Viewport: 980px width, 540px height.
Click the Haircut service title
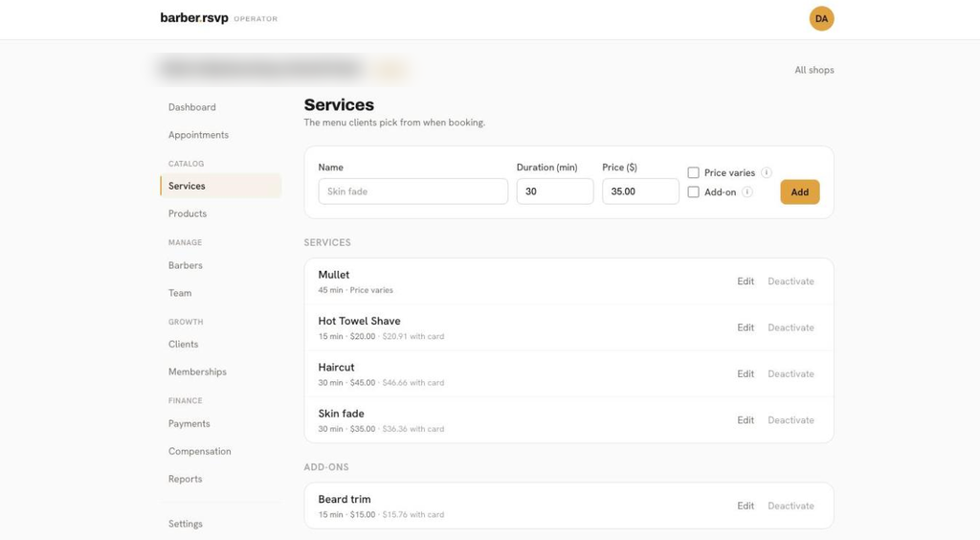pyautogui.click(x=336, y=367)
